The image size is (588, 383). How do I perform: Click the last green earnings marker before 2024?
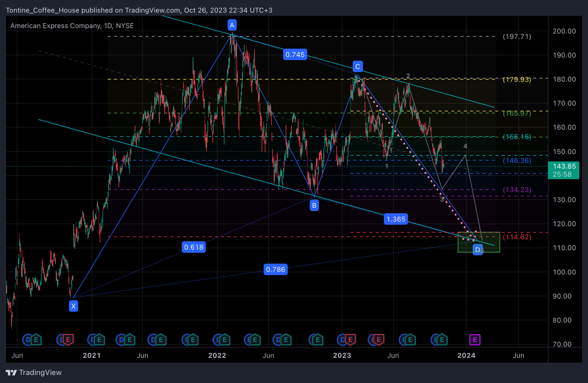[442, 340]
